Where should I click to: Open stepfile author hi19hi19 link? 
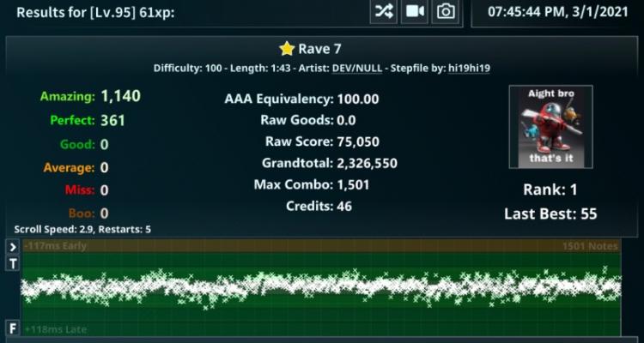[469, 68]
